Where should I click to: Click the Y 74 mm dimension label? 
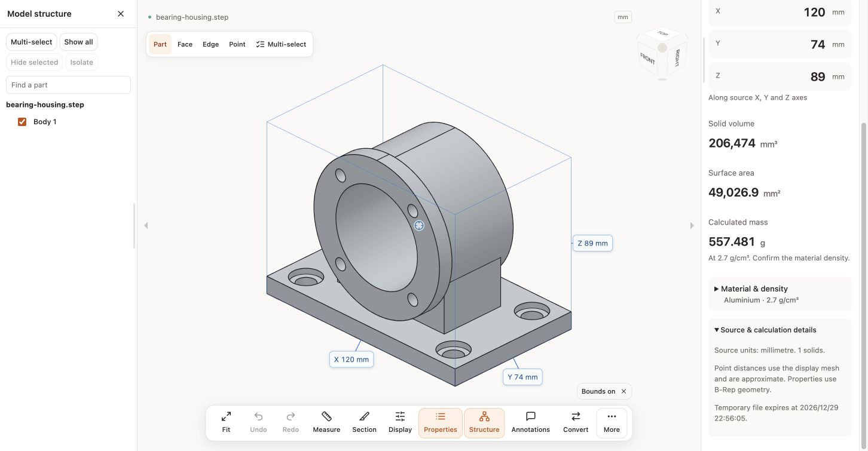[522, 377]
